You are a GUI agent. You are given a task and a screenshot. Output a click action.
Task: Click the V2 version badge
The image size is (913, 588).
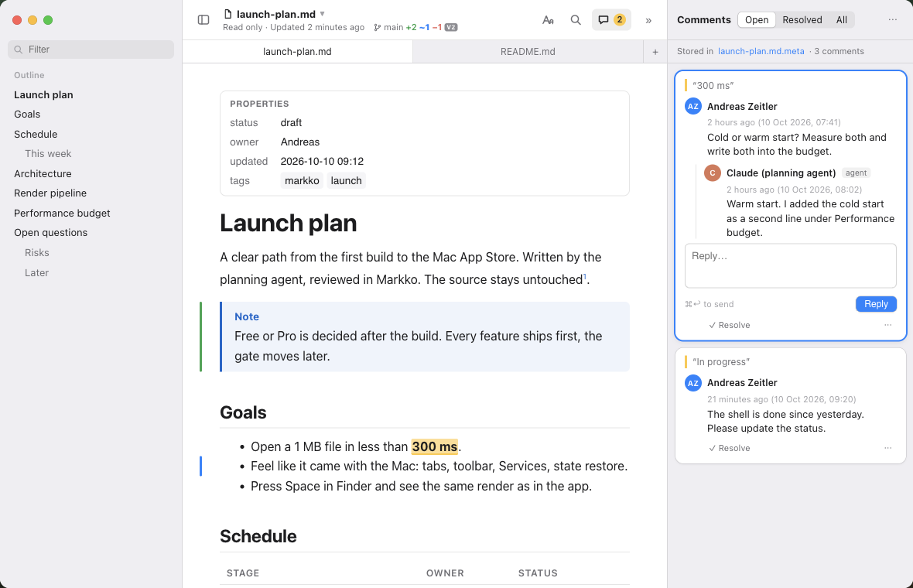[x=451, y=27]
